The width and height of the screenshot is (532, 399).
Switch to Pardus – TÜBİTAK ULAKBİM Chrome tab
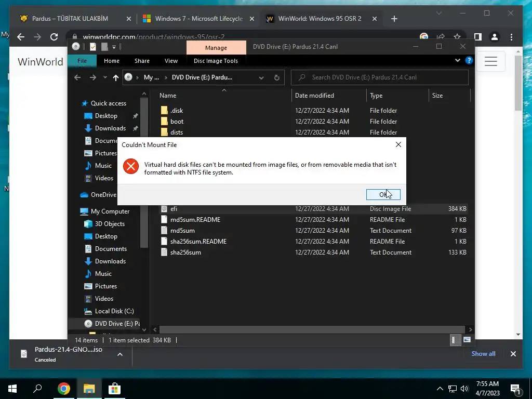coord(70,19)
